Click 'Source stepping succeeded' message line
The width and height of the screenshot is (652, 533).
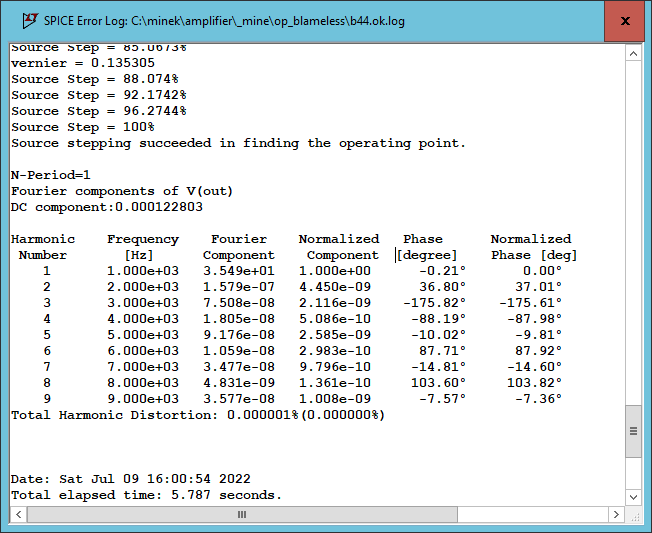pos(238,143)
